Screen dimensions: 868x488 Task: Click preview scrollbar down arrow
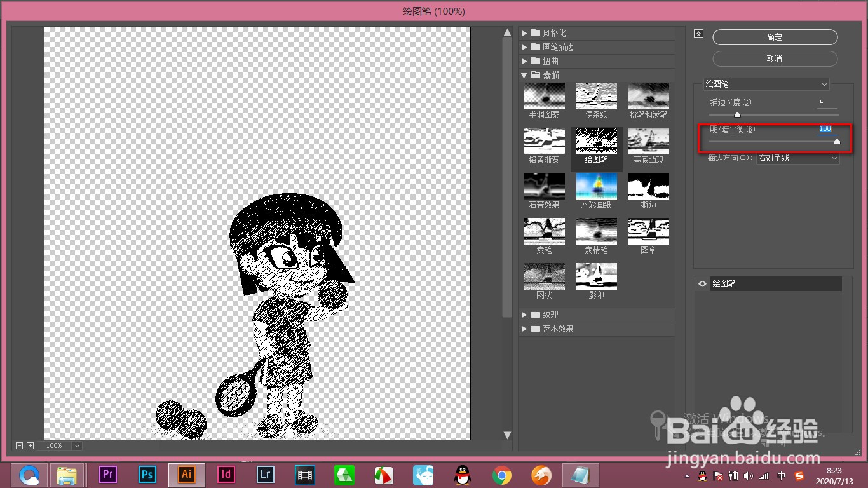[x=507, y=435]
